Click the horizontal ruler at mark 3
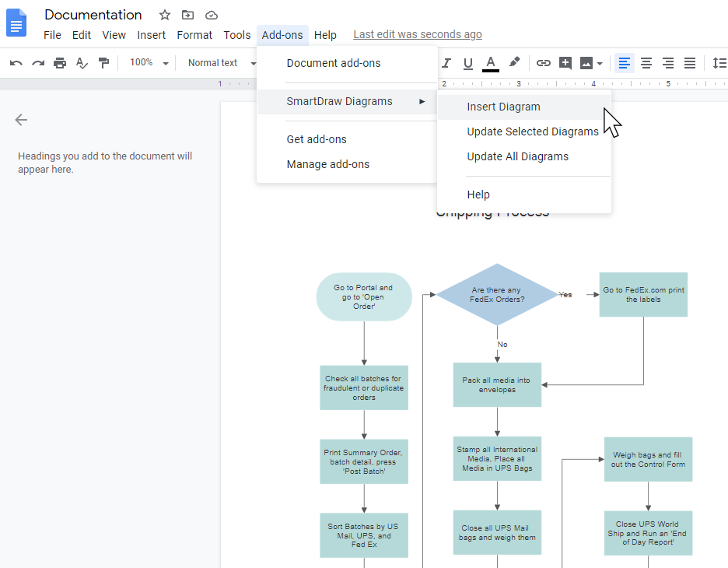The image size is (728, 568). click(x=519, y=83)
